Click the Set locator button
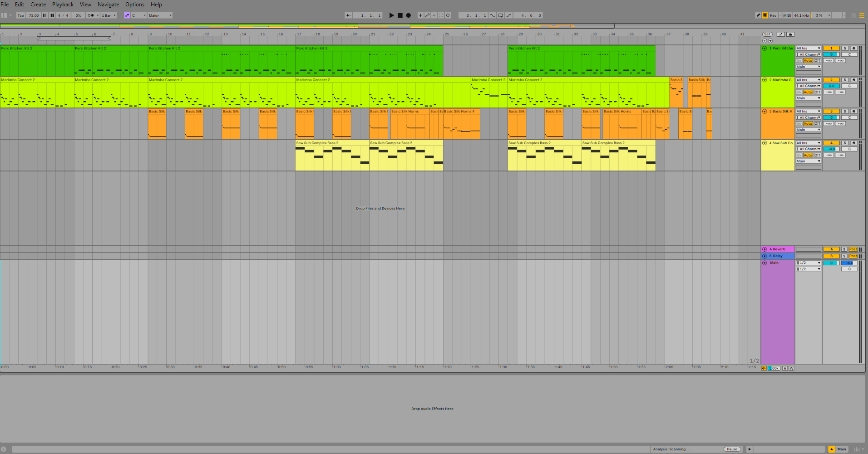This screenshot has width=868, height=454. click(767, 34)
